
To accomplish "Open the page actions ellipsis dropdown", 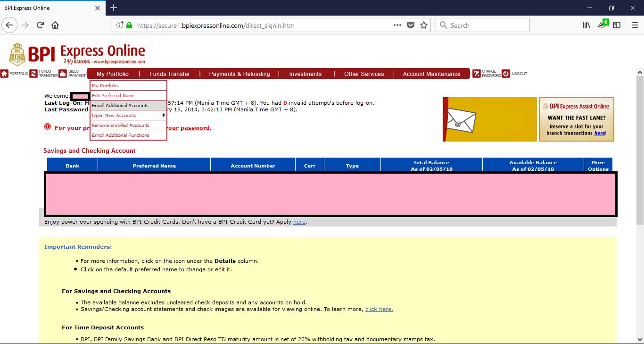I will pos(397,25).
